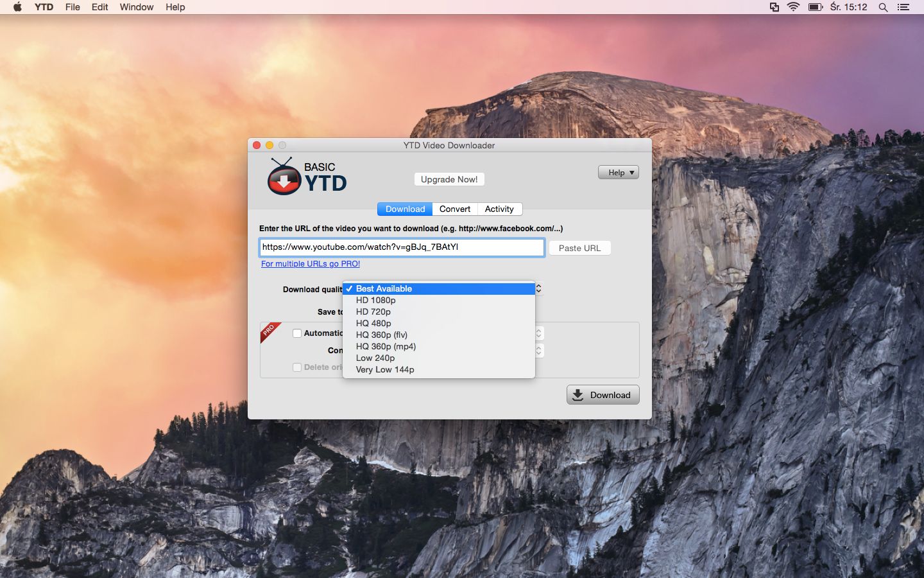924x578 pixels.
Task: Open the File menu
Action: pos(73,7)
